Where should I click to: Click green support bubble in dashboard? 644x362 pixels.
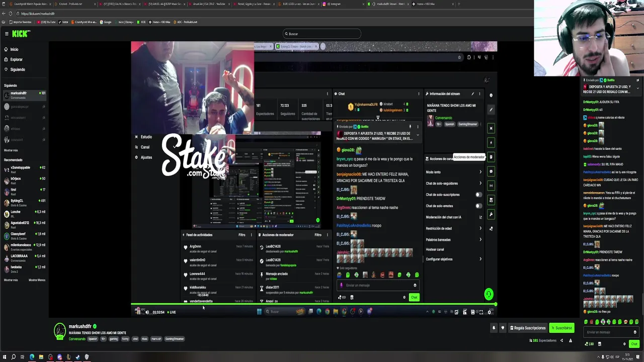click(x=489, y=294)
